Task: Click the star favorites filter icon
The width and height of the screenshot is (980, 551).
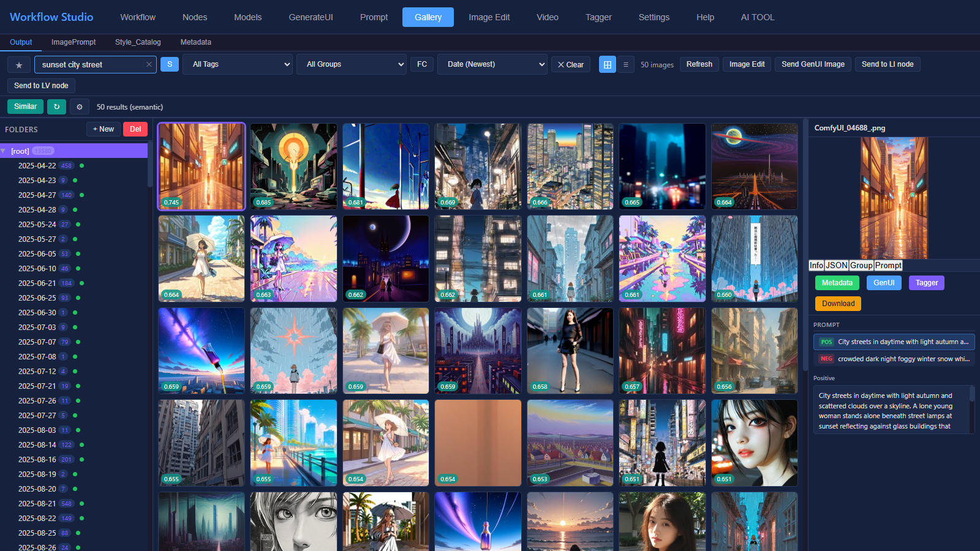Action: click(x=19, y=65)
